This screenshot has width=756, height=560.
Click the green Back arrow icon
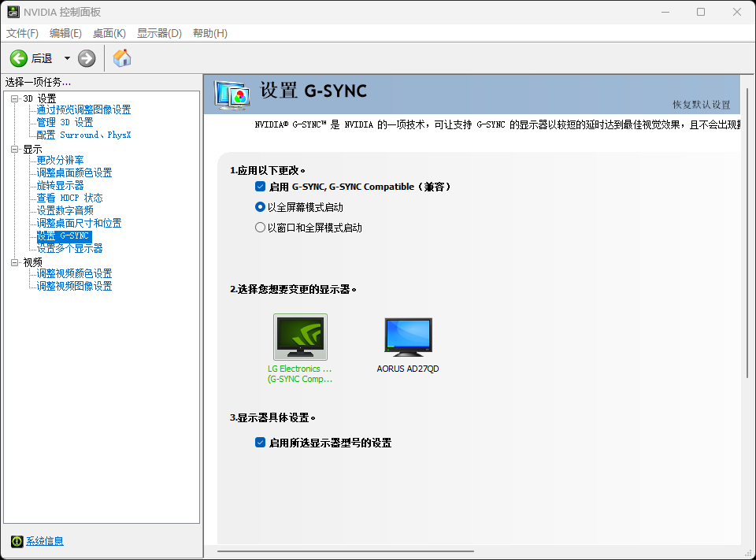coord(17,57)
